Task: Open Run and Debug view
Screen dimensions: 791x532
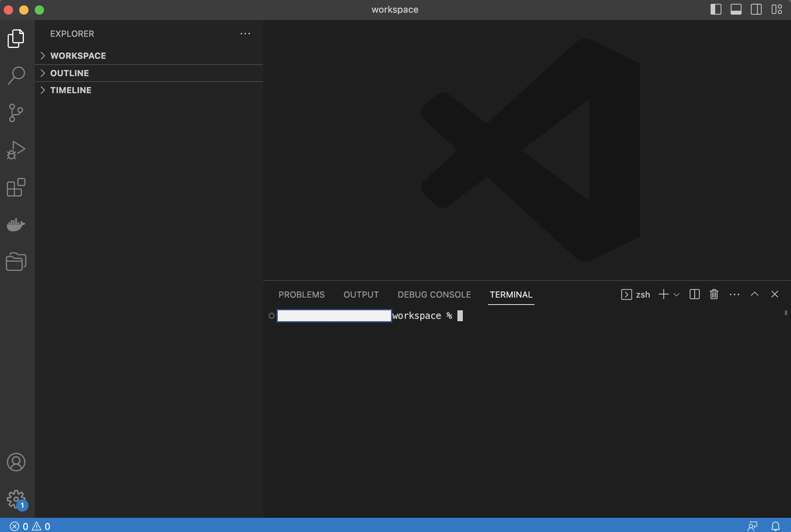Action: click(x=16, y=150)
